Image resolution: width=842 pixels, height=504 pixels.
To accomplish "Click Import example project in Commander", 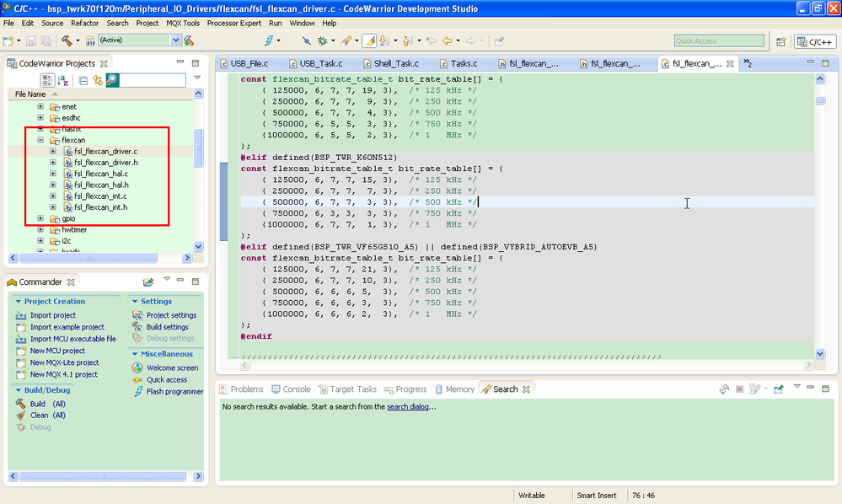I will pos(67,327).
